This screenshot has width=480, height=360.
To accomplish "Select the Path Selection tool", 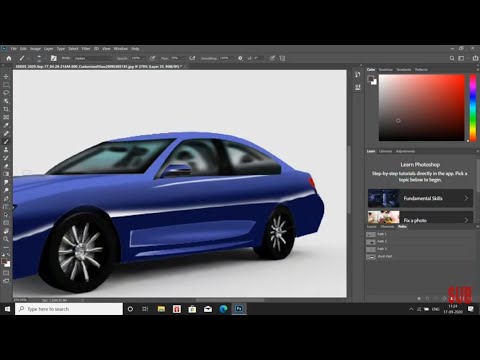I will click(6, 215).
